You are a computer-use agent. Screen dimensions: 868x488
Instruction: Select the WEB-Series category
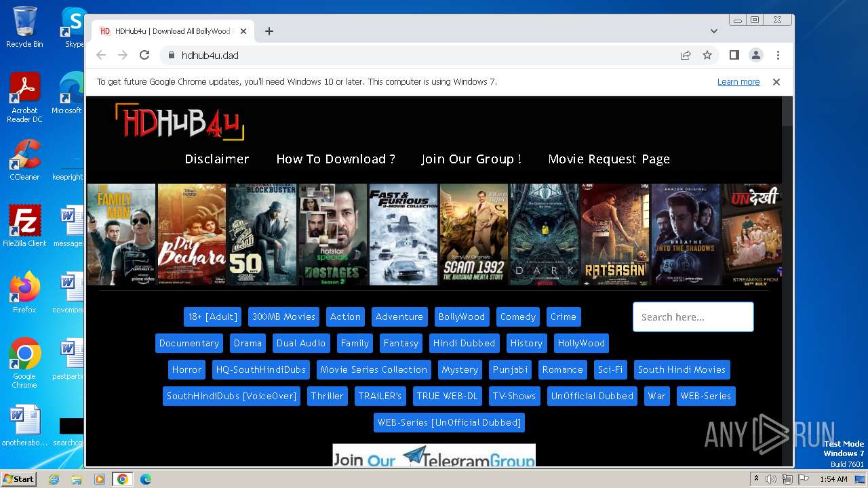[x=706, y=396]
